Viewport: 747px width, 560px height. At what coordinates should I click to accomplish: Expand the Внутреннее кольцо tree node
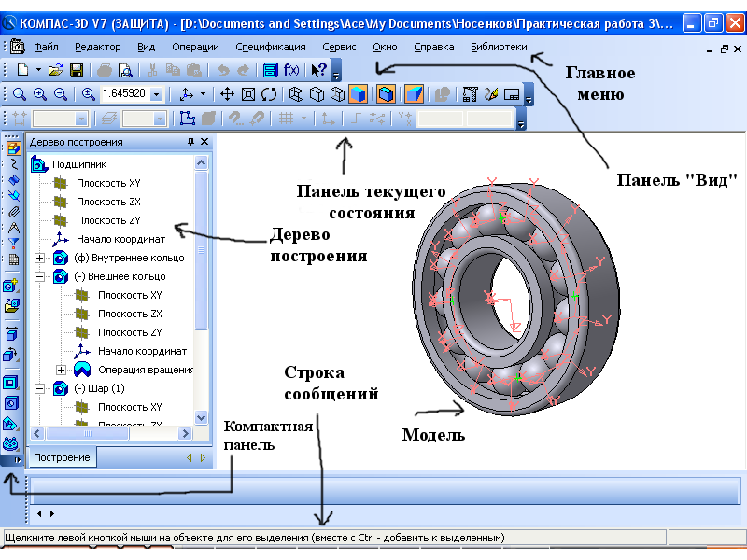[39, 258]
